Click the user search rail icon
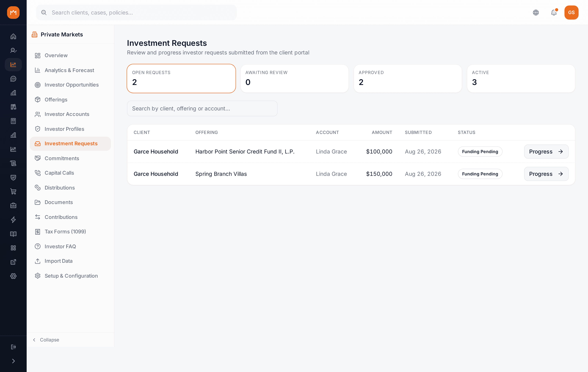 point(13,51)
